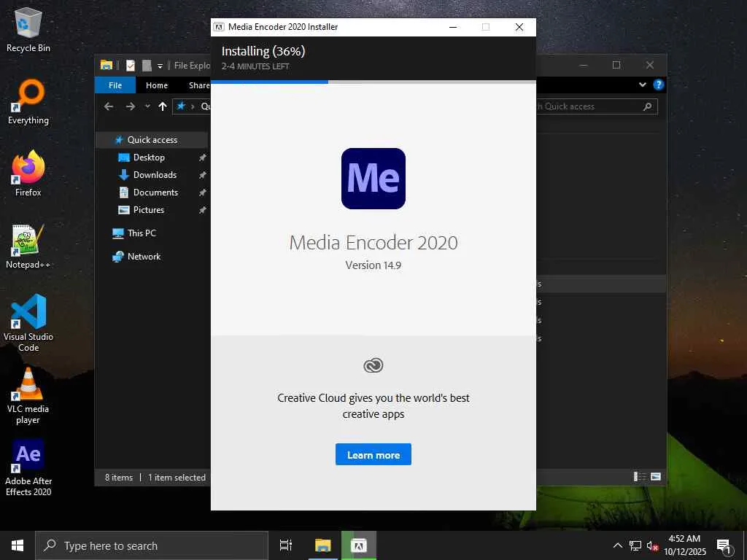Switch to the Home ribbon tab
This screenshot has width=747, height=560.
[157, 85]
